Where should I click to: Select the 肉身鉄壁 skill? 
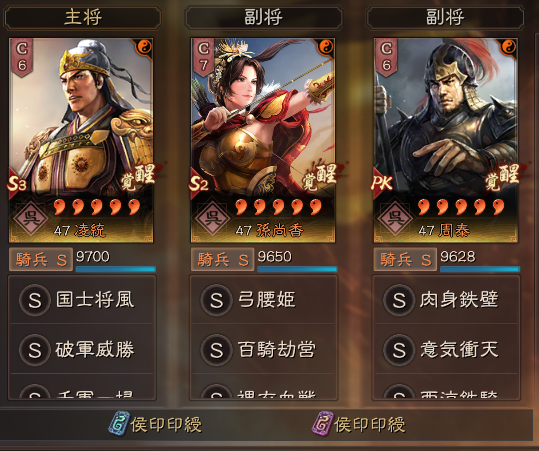click(x=446, y=300)
